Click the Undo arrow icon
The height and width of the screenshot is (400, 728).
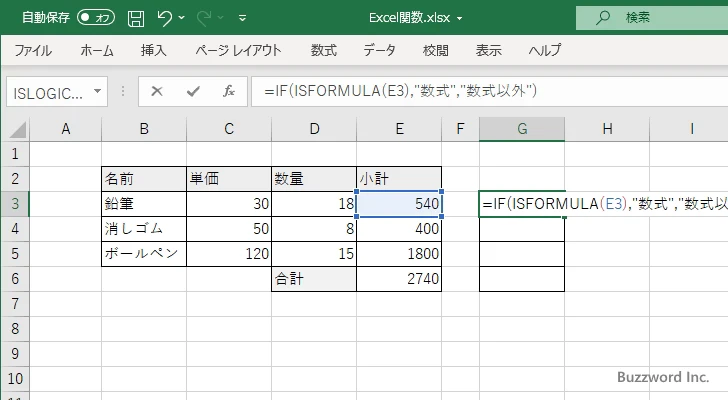click(x=164, y=18)
